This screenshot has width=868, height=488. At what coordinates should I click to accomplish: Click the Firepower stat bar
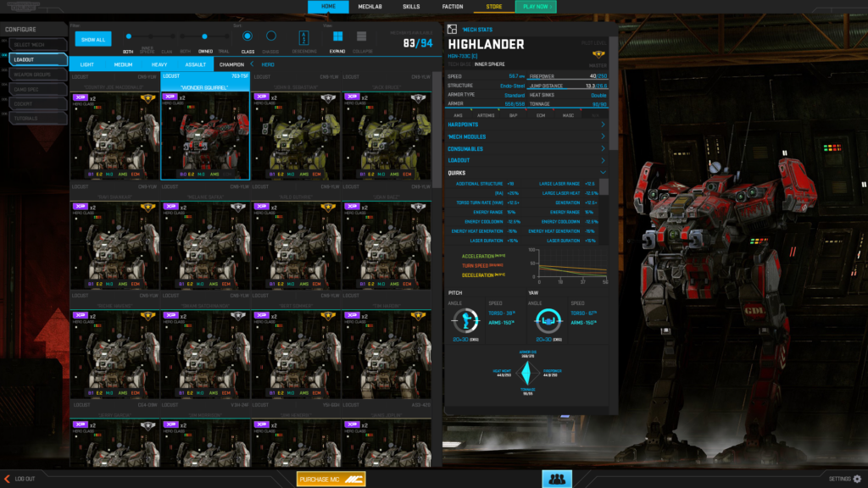pyautogui.click(x=568, y=76)
